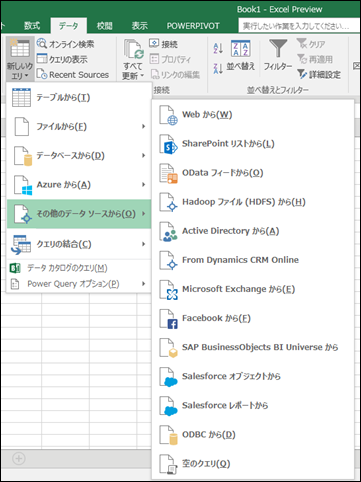The image size is (361, 482).
Task: Open その他のデータ ソースから(O) submenu
Action: click(79, 214)
